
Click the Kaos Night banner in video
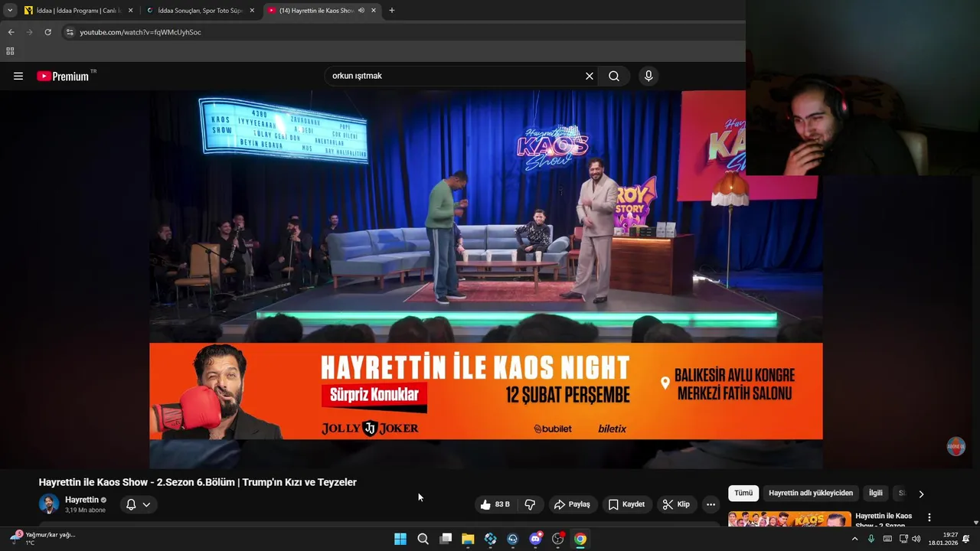[x=486, y=391]
